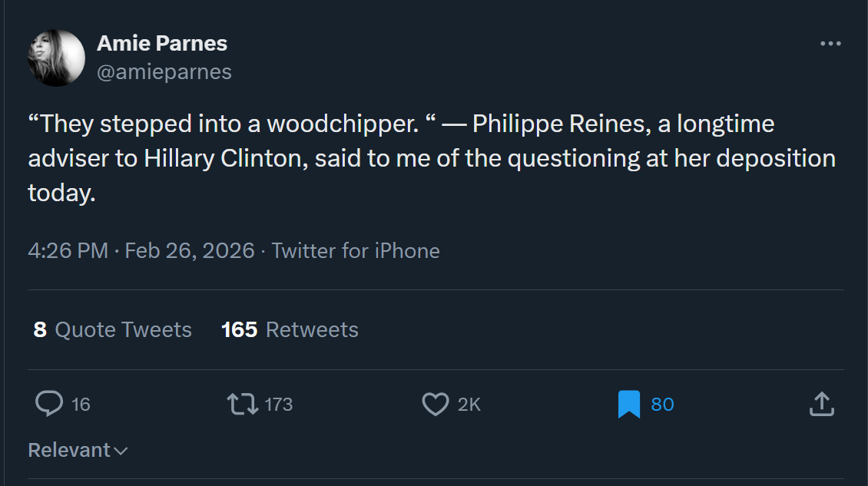Open the 4:26 PM Feb 26, 2026 timestamp
The image size is (868, 486).
[x=141, y=250]
